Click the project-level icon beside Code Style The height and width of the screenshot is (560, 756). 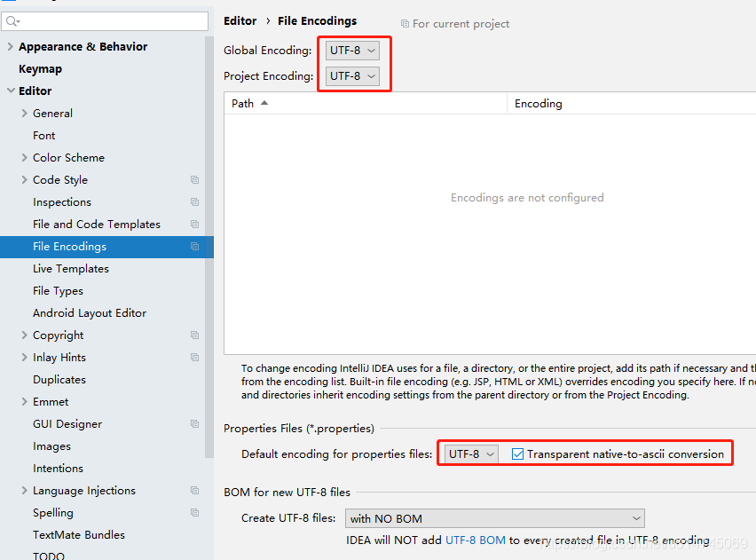tap(195, 180)
